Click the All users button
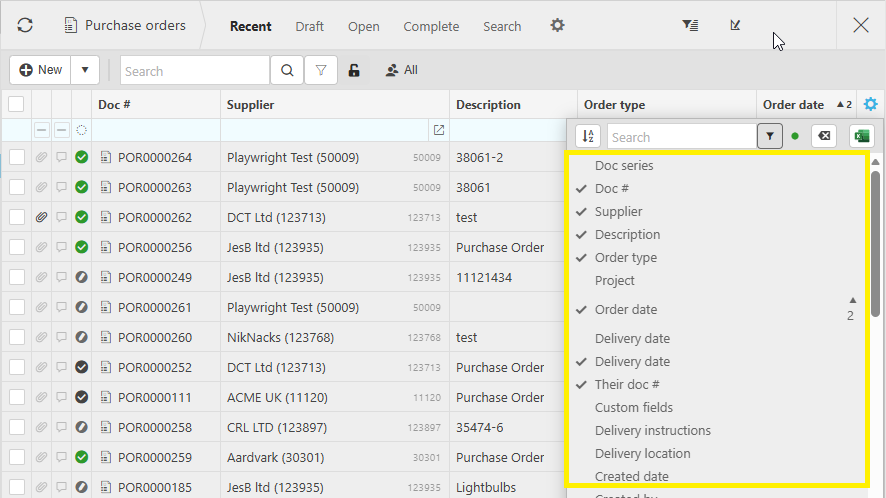Viewport: 886px width, 498px height. [x=402, y=70]
